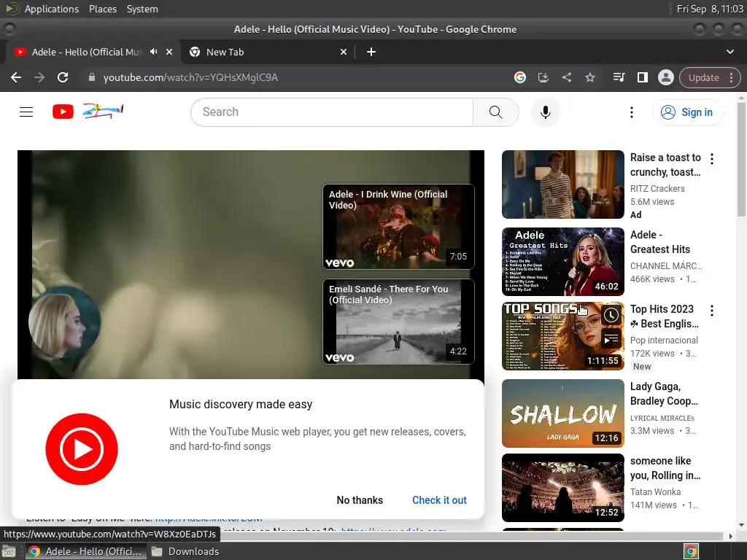The image size is (747, 560).
Task: Open the System menu
Action: coord(142,9)
